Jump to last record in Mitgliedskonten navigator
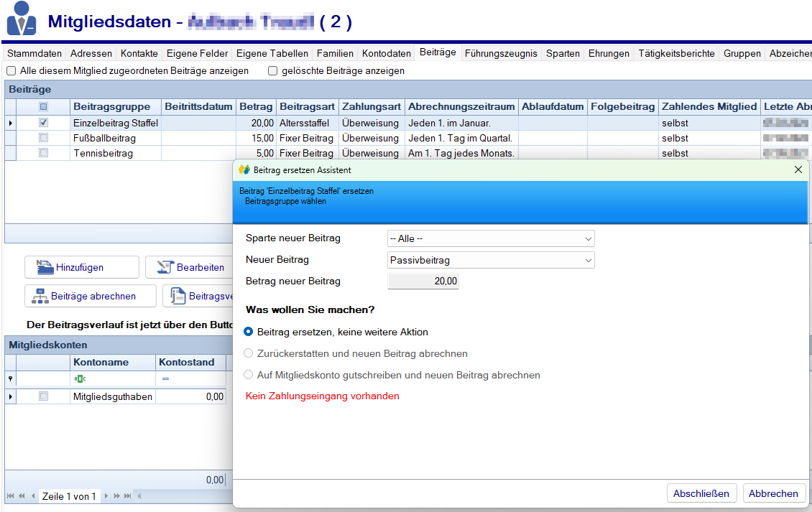812x512 pixels. pyautogui.click(x=128, y=496)
